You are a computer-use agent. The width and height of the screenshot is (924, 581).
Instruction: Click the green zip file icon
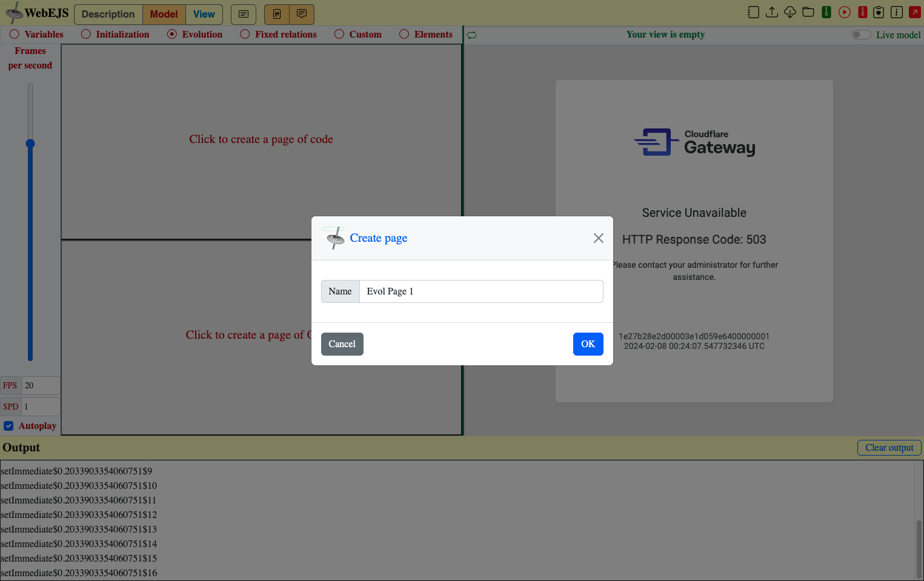(826, 12)
